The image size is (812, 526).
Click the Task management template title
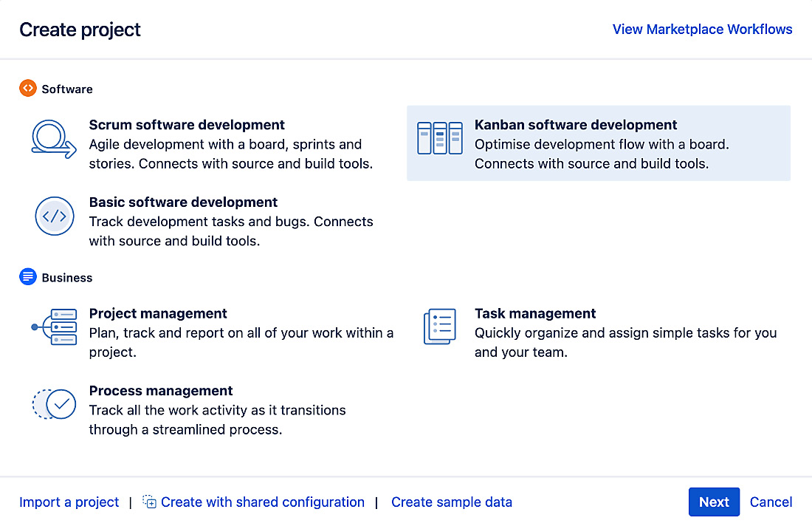click(534, 313)
